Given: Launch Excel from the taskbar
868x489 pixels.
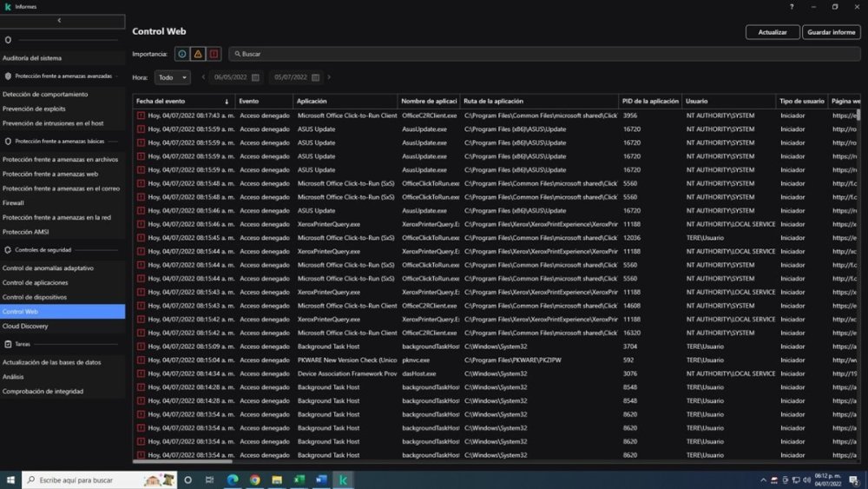Looking at the screenshot, I should click(x=299, y=479).
